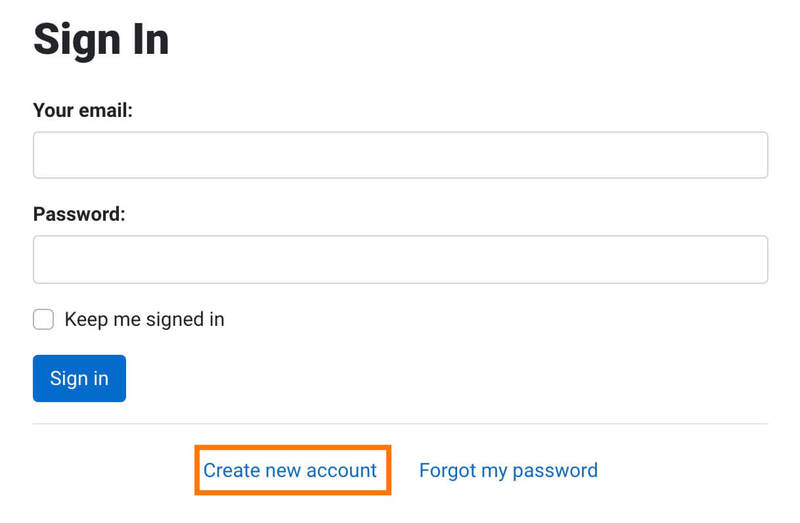Open the Create new account link
Screen dimensions: 800x523
click(x=290, y=470)
